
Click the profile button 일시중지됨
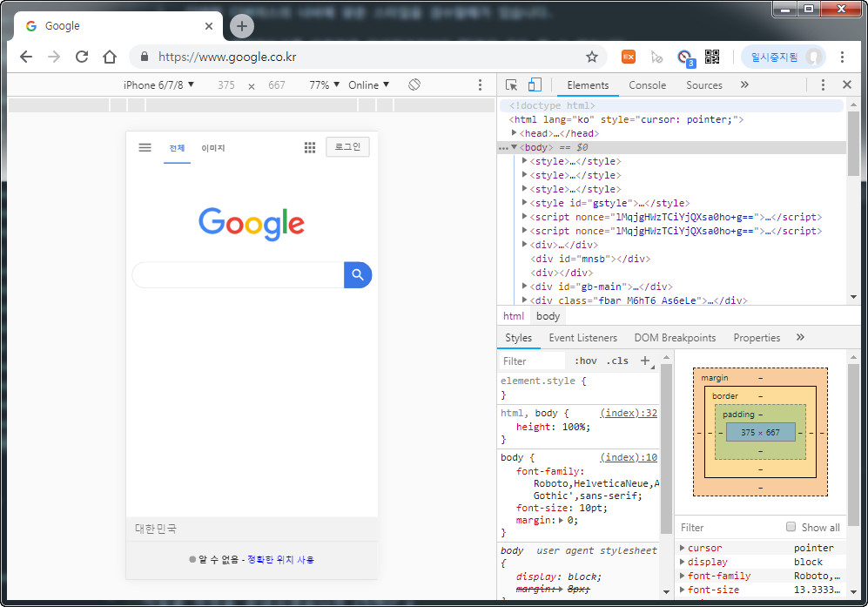(x=784, y=57)
